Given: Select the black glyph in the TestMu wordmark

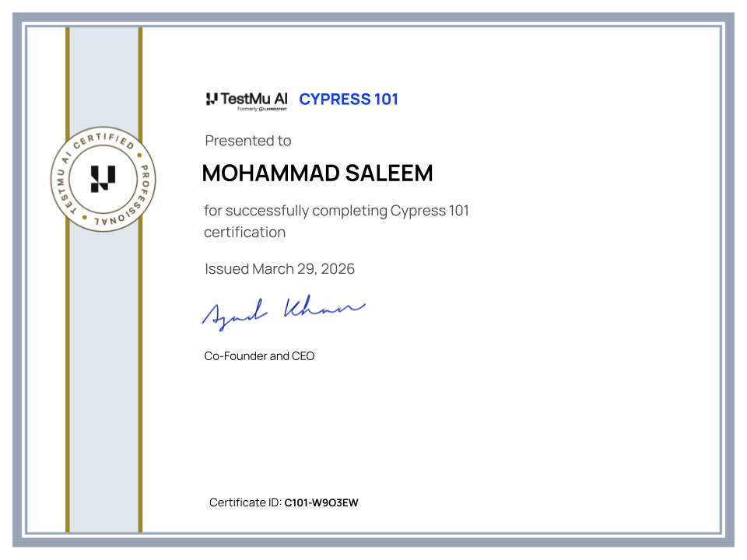Looking at the screenshot, I should pos(212,99).
